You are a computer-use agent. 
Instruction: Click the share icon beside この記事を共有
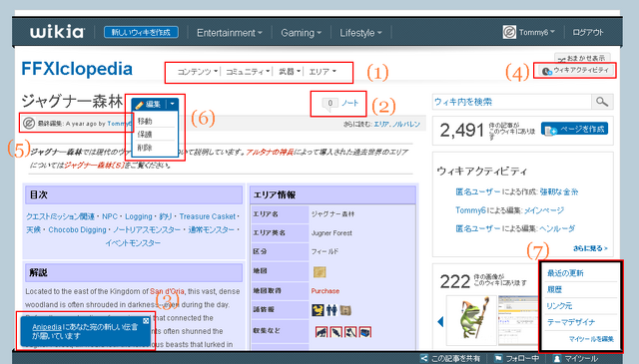pos(423,358)
